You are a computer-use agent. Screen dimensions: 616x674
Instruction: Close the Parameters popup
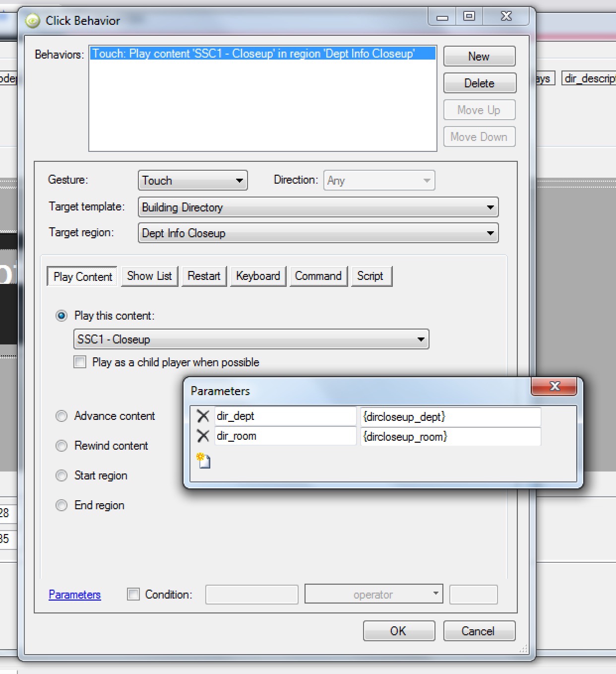pos(554,386)
